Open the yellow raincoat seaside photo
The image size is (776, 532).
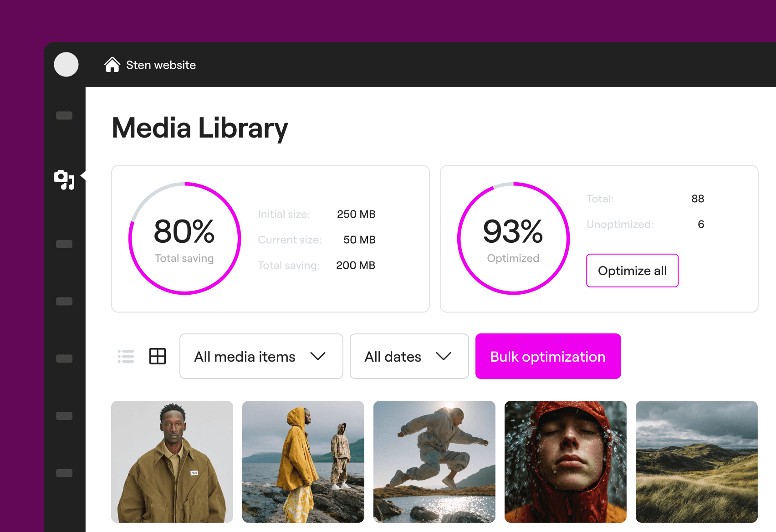click(x=303, y=461)
